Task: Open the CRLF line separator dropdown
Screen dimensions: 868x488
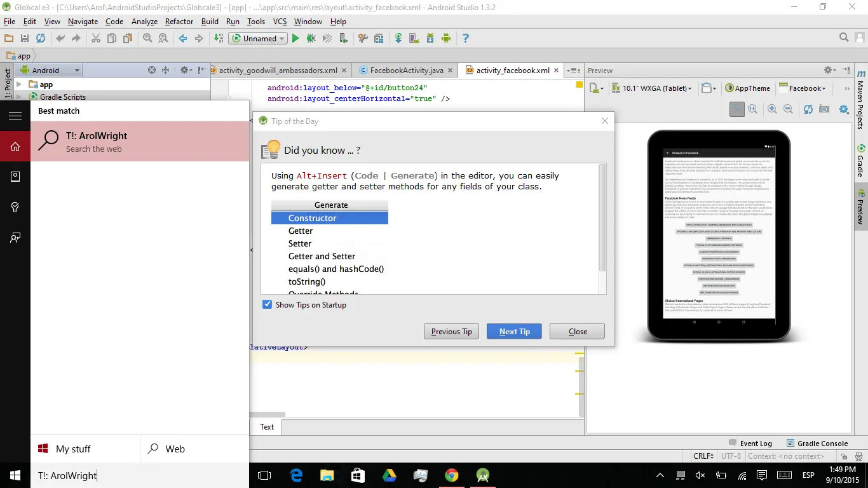Action: click(x=704, y=456)
